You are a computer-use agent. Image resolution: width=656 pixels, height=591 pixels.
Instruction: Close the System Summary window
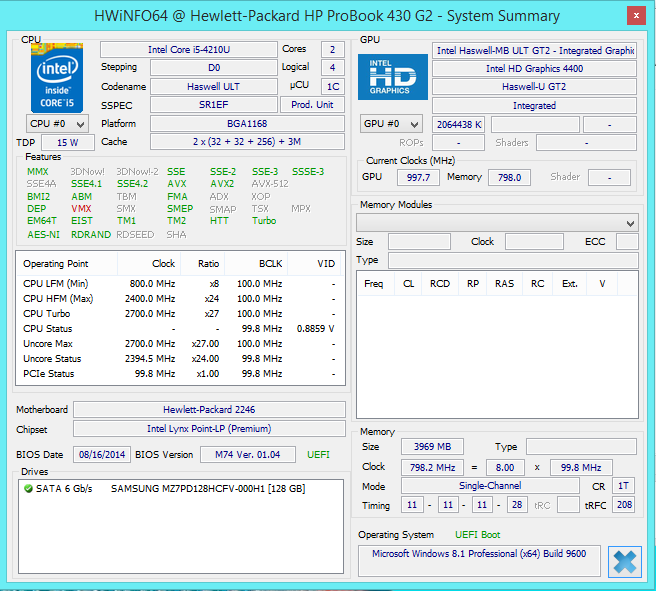[636, 15]
